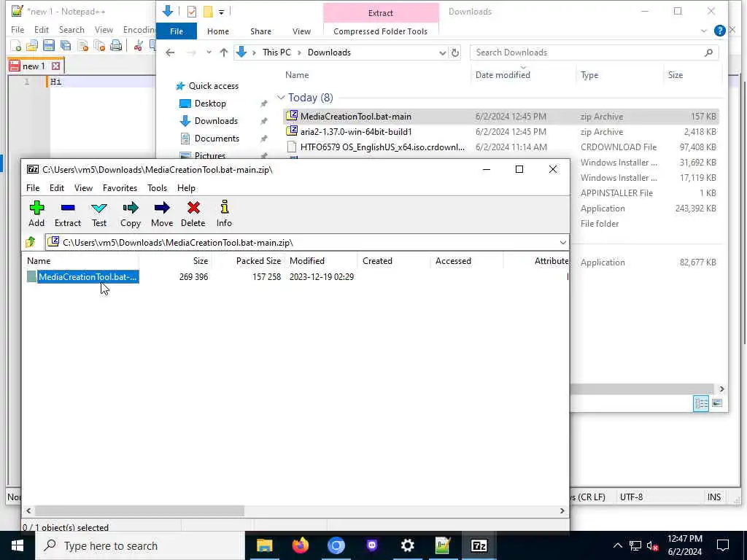Switch Explorer to details view icon
The width and height of the screenshot is (747, 560).
701,404
